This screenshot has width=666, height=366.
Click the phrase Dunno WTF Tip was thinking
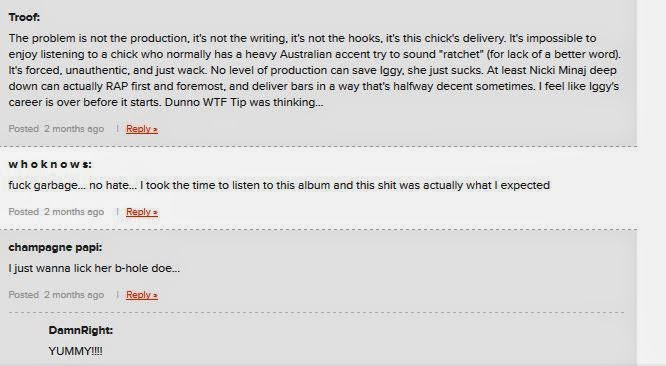point(244,102)
